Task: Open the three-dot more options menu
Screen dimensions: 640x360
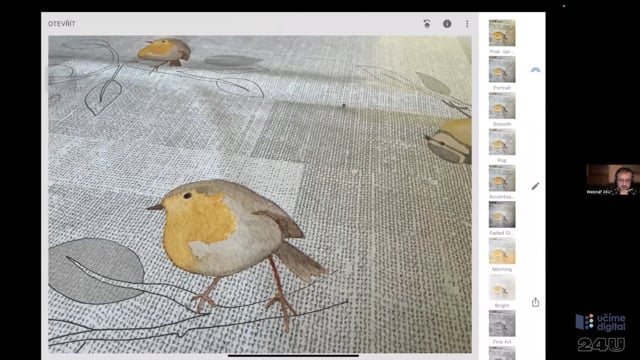Action: (467, 24)
